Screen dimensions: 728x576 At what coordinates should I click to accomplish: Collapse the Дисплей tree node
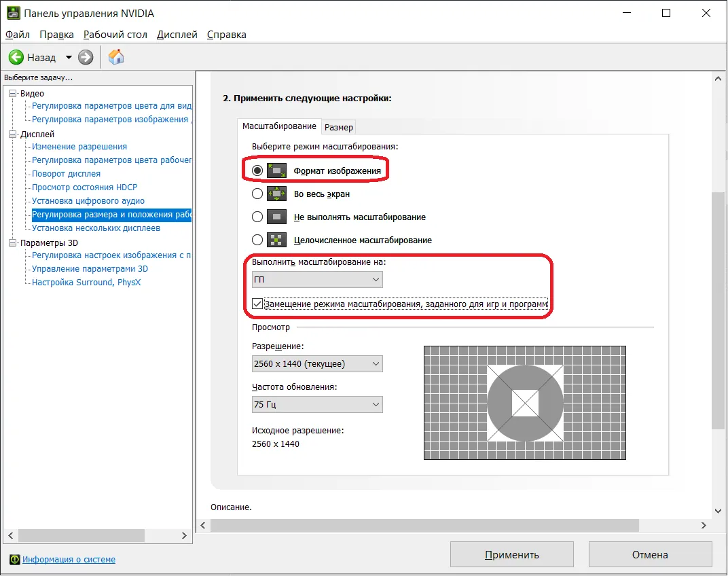(x=12, y=134)
